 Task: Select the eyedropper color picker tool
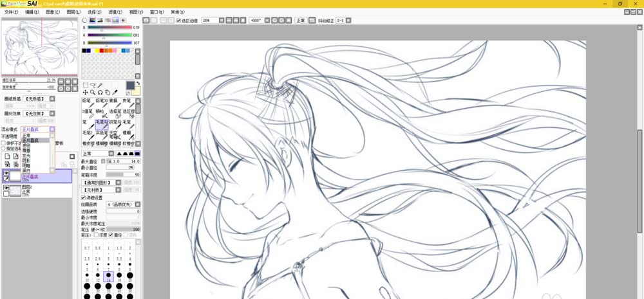pos(115,93)
